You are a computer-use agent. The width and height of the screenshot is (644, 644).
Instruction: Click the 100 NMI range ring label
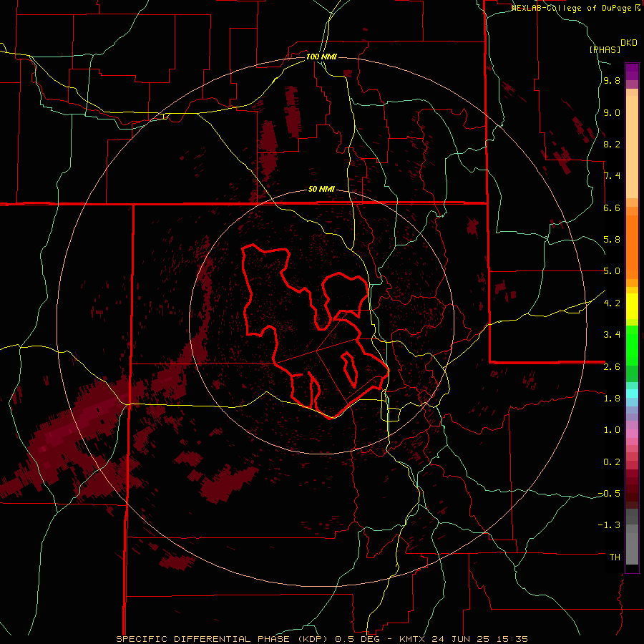pos(321,57)
